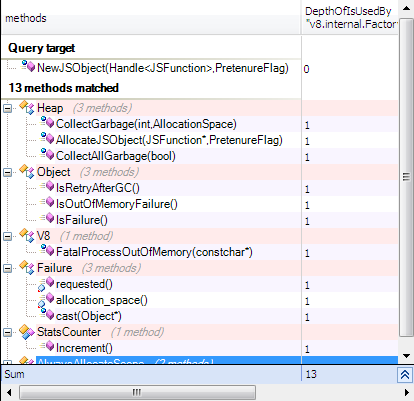Click the double-chevron collapse button by Sum
This screenshot has width=414, height=401.
click(x=405, y=375)
